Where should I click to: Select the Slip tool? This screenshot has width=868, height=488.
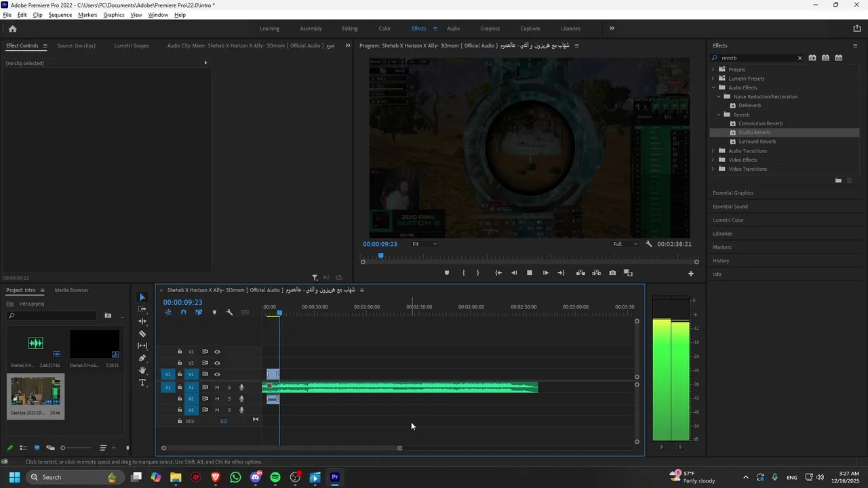click(x=142, y=346)
